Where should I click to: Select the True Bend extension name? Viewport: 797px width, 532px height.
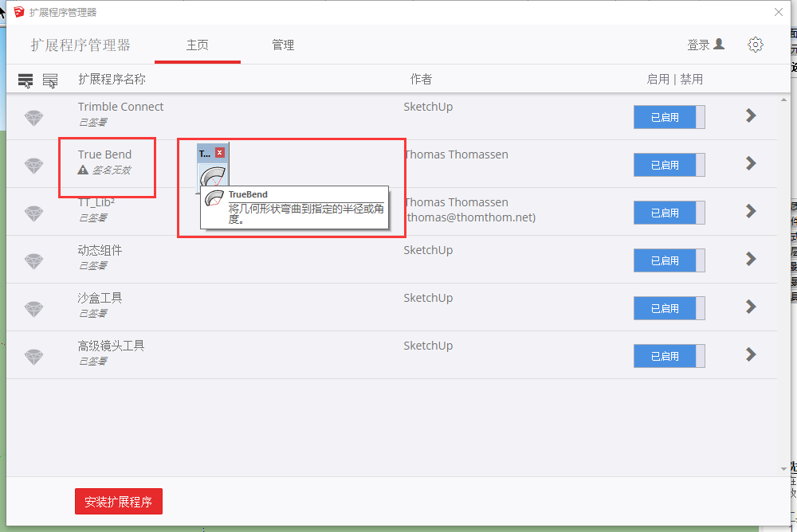point(104,155)
